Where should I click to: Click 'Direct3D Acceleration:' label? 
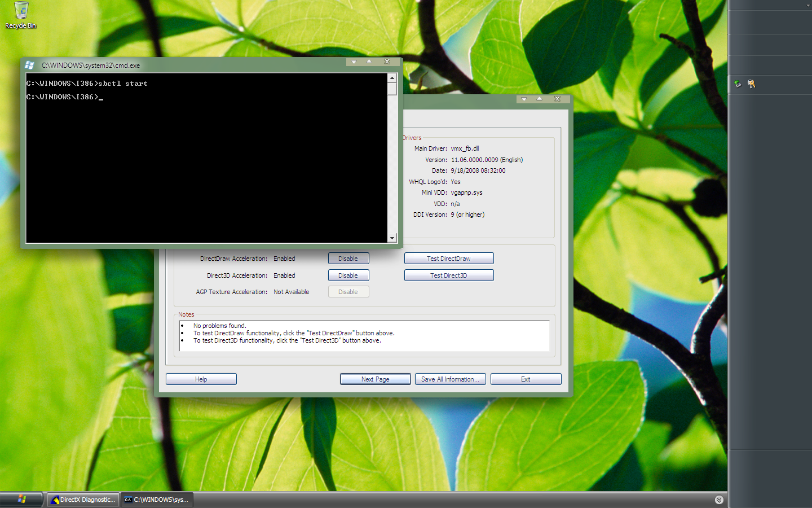click(237, 275)
